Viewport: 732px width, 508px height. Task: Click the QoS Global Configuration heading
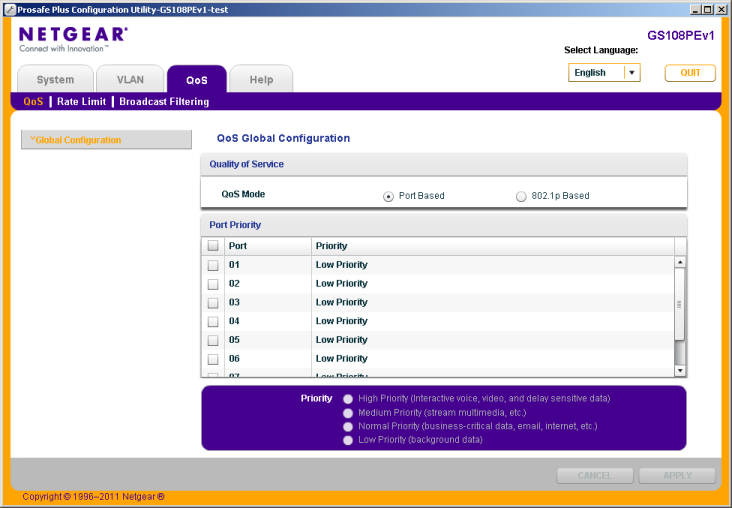pyautogui.click(x=283, y=138)
